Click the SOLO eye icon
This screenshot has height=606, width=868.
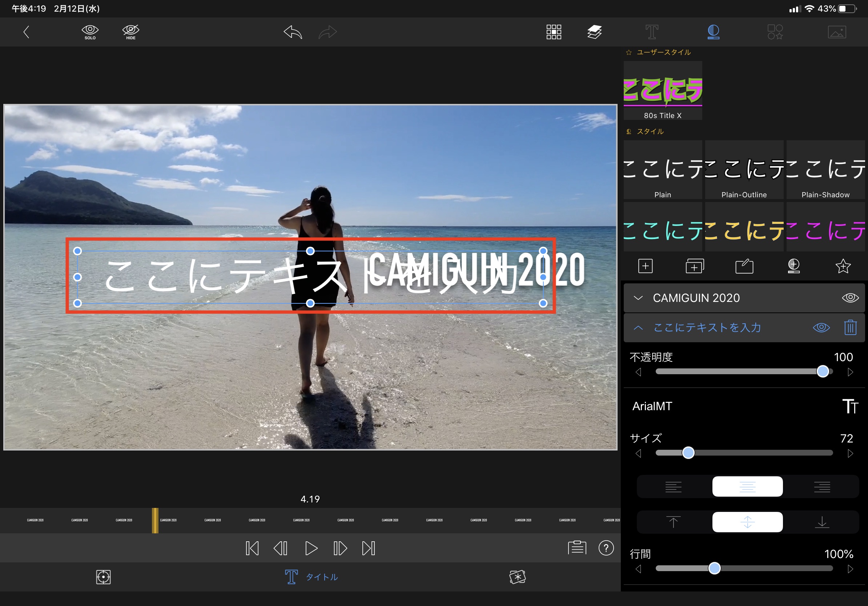coord(90,32)
